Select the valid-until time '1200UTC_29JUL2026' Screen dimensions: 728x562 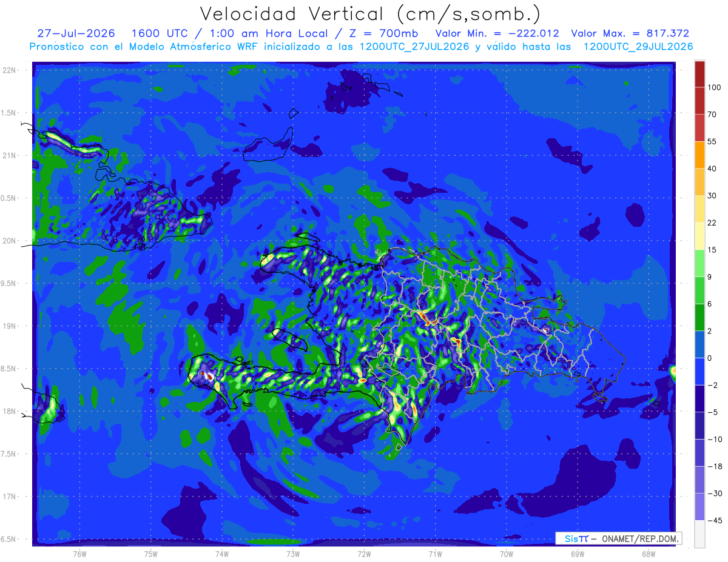pos(638,47)
